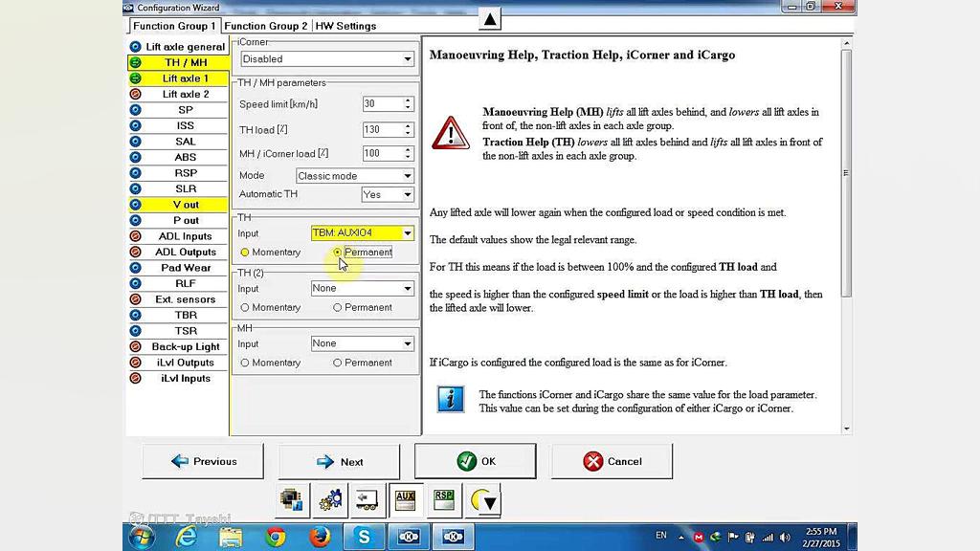Click the Previous button

pos(203,462)
